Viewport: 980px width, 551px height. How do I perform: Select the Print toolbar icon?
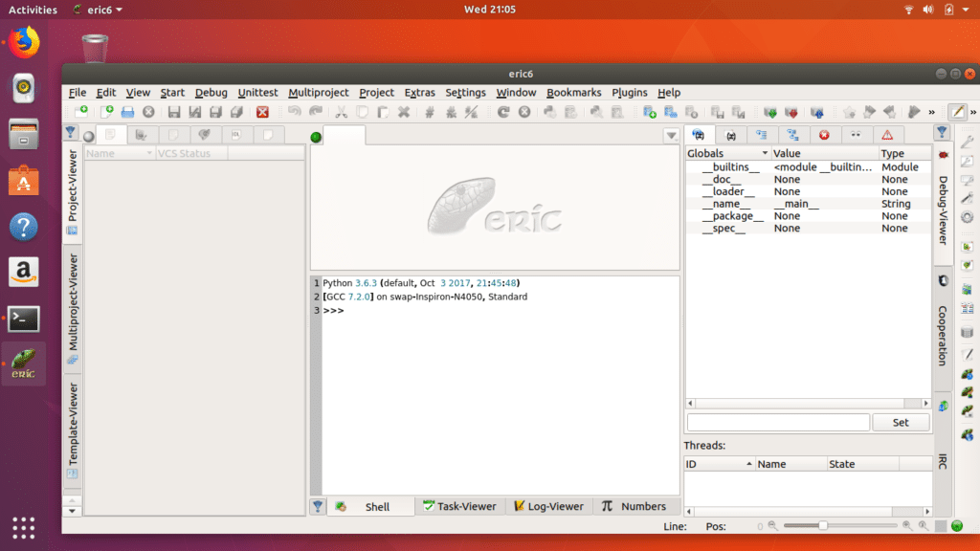click(x=127, y=112)
